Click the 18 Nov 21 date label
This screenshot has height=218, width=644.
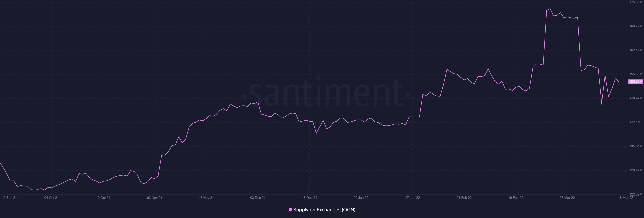[206, 198]
